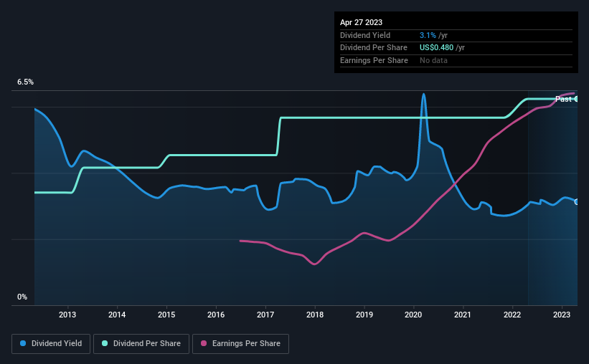Click the 6.5% y-axis label

(26, 82)
